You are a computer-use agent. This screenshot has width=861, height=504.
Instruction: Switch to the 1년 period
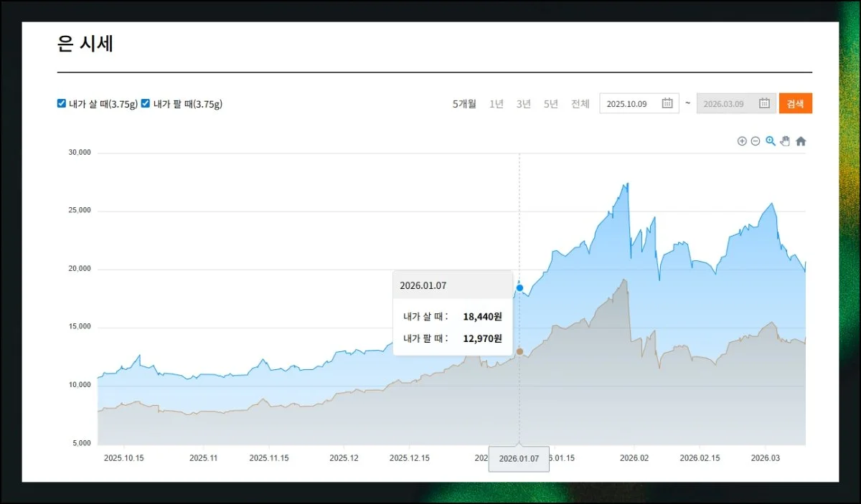point(497,104)
